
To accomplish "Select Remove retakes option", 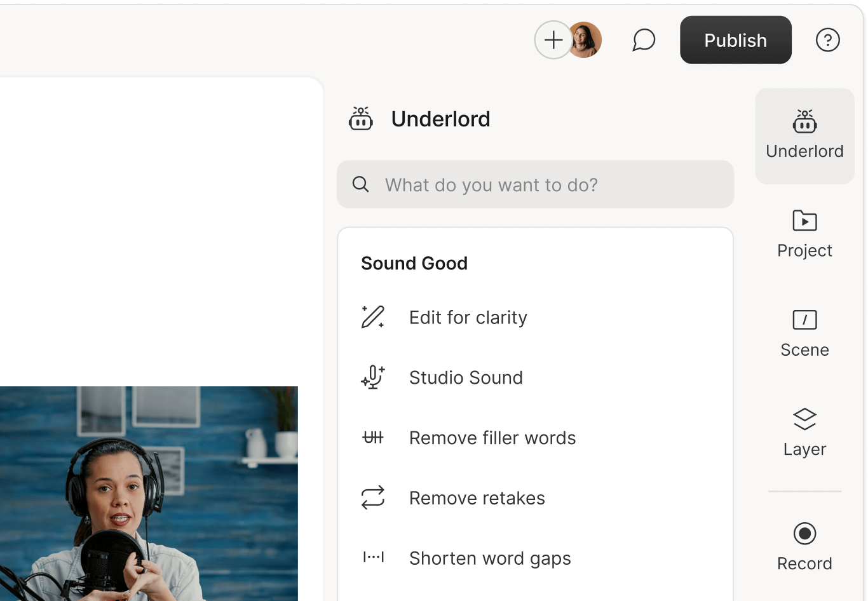I will click(x=477, y=498).
